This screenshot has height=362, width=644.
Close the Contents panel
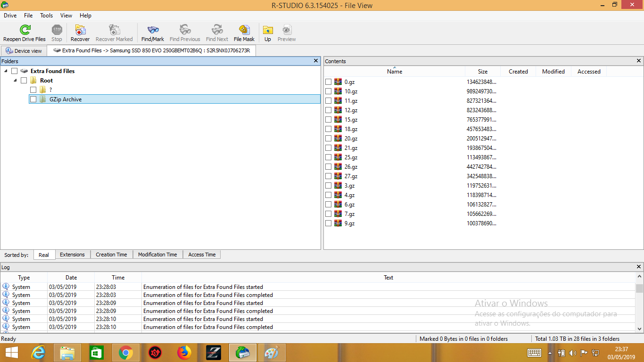(x=639, y=61)
